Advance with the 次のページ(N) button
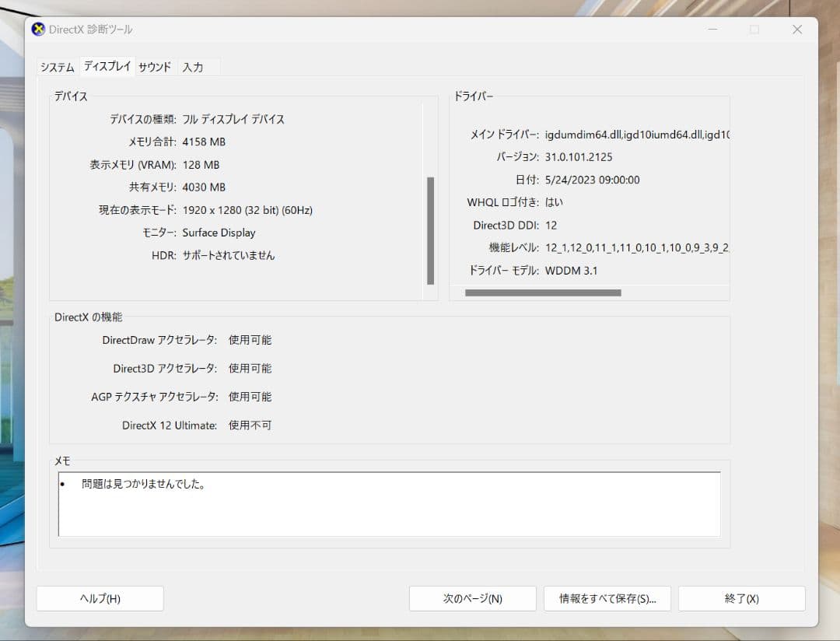Screen dimensions: 840x641 tap(472, 598)
